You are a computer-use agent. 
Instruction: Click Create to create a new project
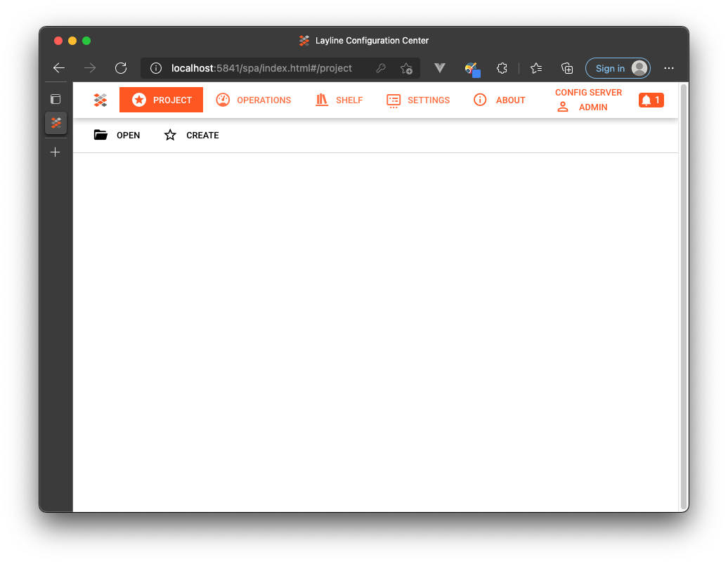tap(192, 136)
